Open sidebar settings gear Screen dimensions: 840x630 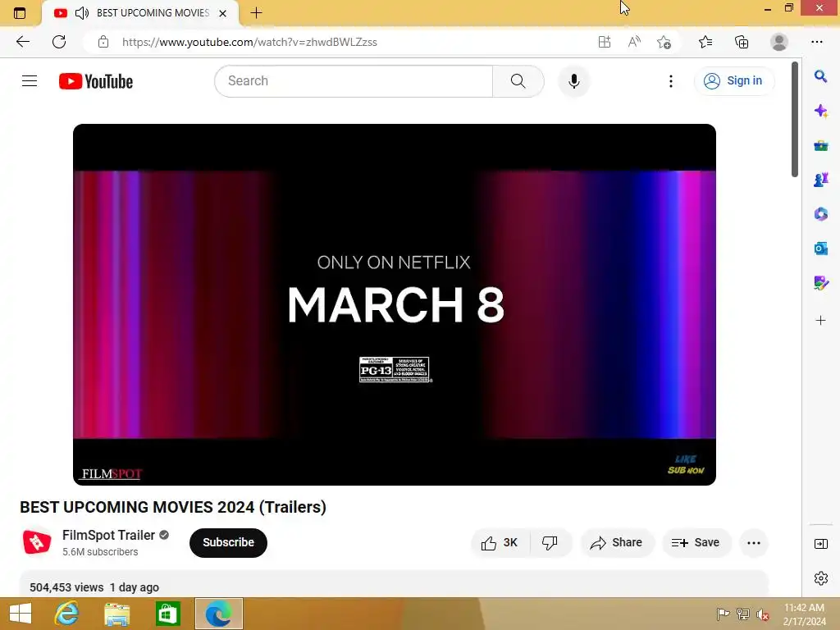tap(820, 578)
